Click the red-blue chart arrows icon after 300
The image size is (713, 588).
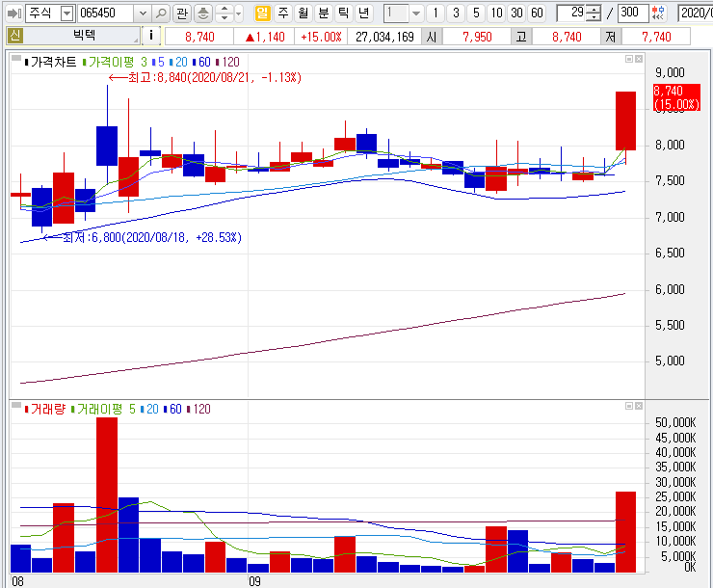coord(657,13)
